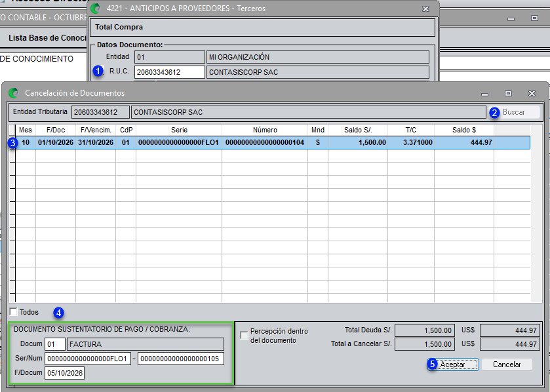Select the exchange rate cell 3.371000

pos(411,143)
